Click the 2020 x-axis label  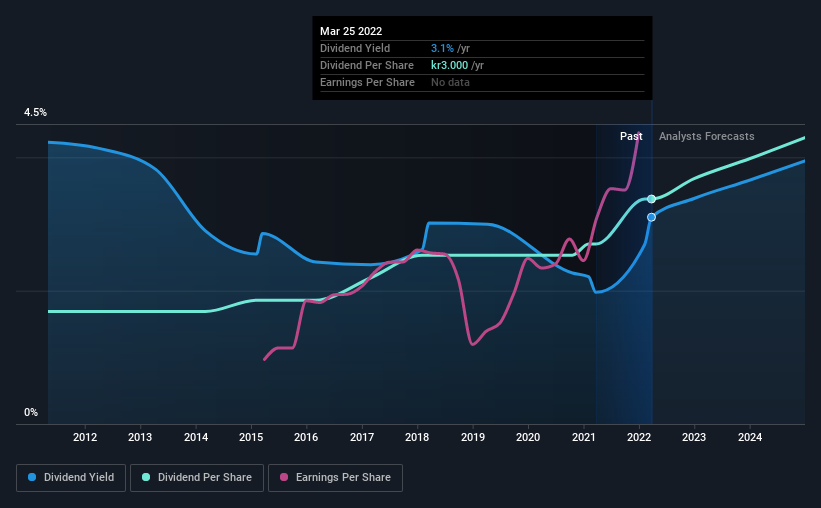pyautogui.click(x=528, y=437)
